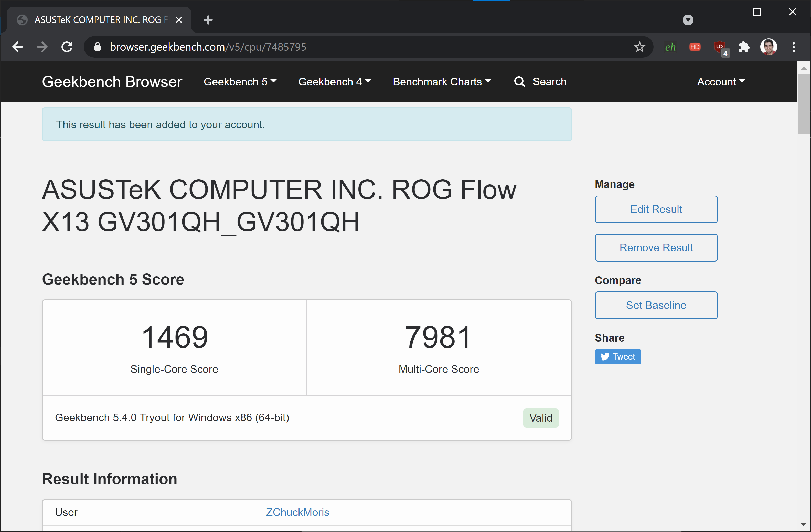The width and height of the screenshot is (811, 532).
Task: Click the search magnifier icon in navbar
Action: [x=519, y=82]
